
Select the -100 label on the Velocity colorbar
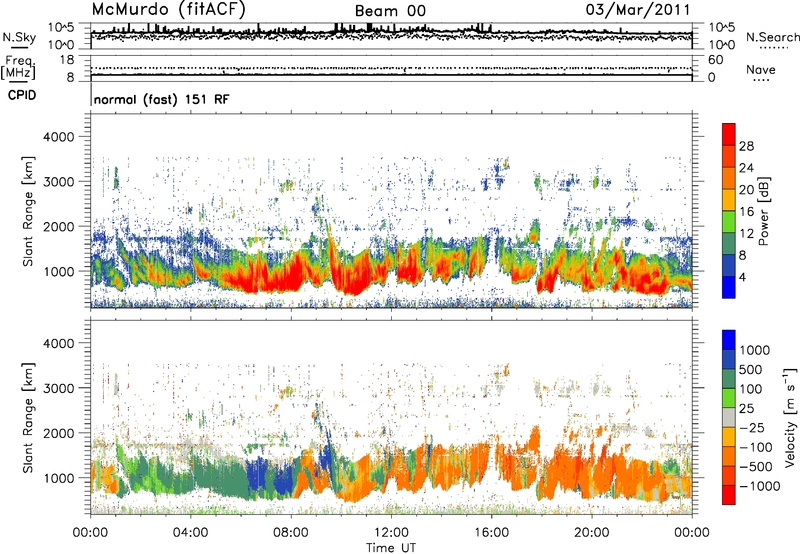pos(756,447)
